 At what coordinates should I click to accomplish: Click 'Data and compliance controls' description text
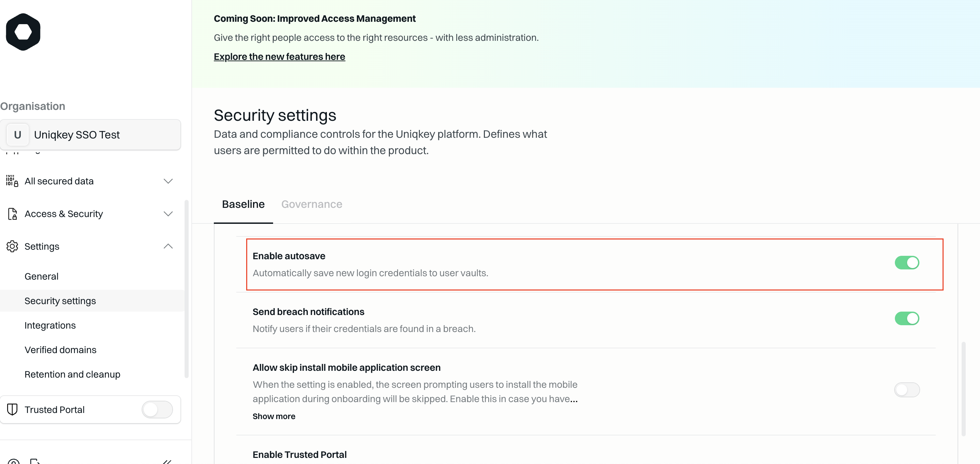pyautogui.click(x=380, y=143)
